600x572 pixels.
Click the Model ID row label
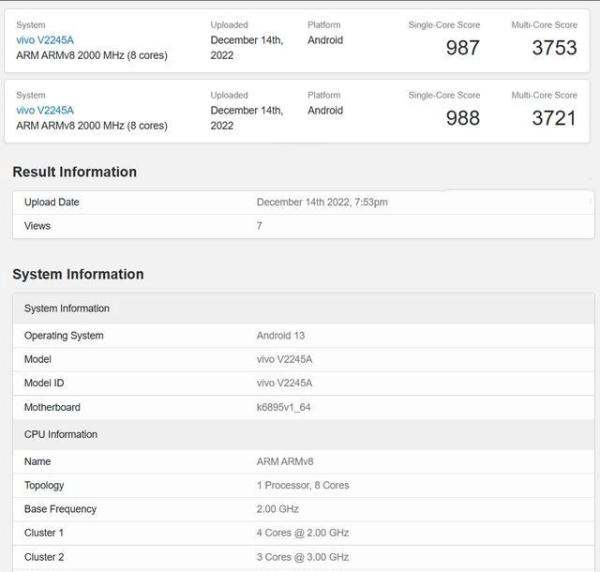45,383
